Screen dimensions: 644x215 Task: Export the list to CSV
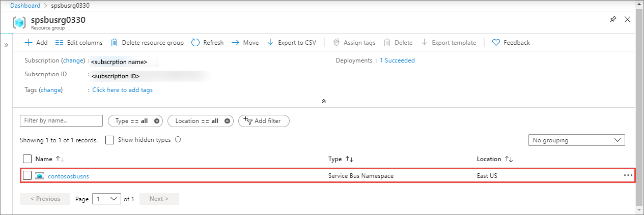tap(292, 43)
